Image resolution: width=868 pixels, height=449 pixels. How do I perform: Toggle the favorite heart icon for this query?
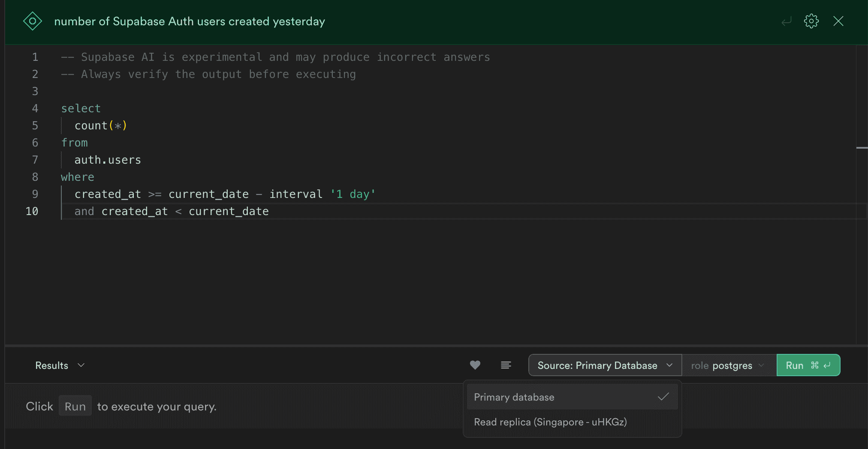pyautogui.click(x=475, y=365)
